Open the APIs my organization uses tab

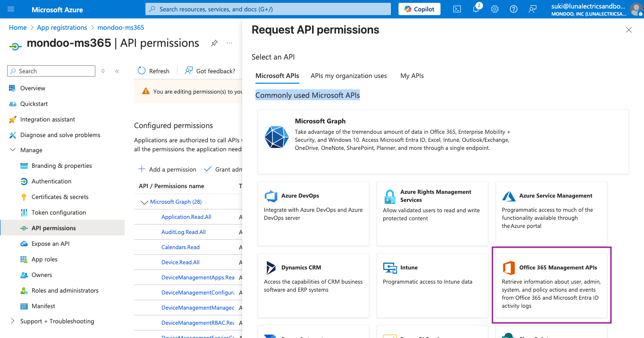point(348,76)
